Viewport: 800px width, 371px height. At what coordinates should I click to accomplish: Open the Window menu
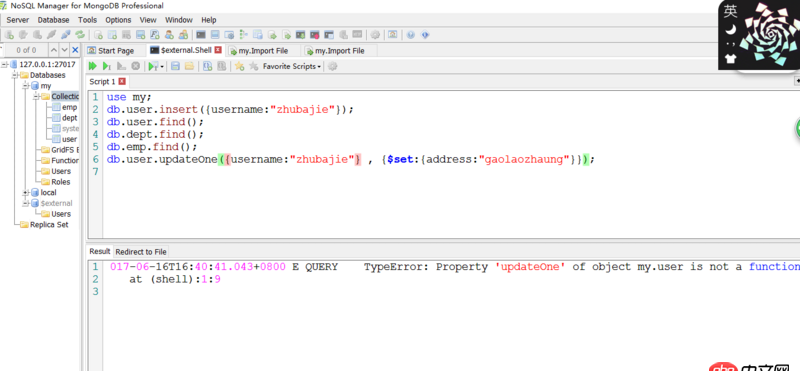pos(179,20)
